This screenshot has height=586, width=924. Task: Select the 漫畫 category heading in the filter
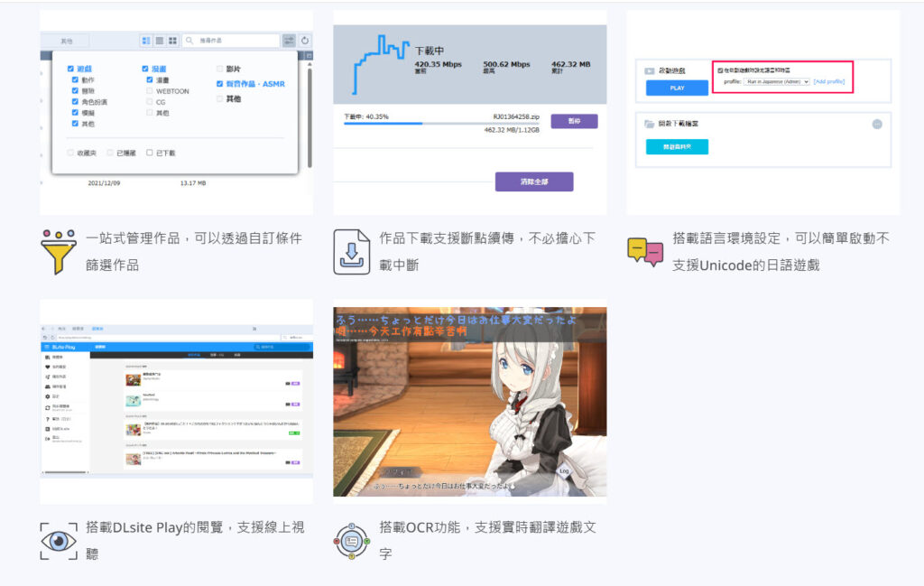coord(161,69)
